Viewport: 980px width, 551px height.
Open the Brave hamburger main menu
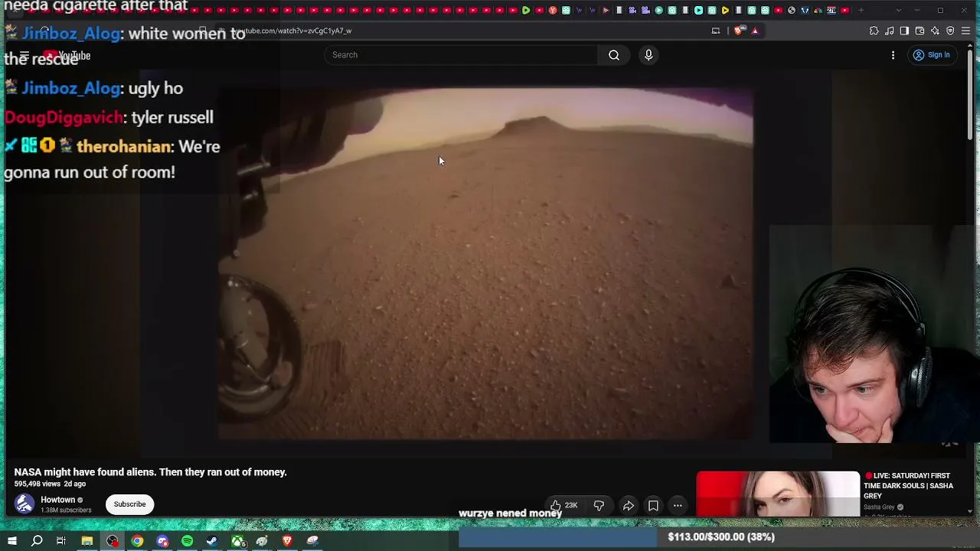tap(966, 31)
